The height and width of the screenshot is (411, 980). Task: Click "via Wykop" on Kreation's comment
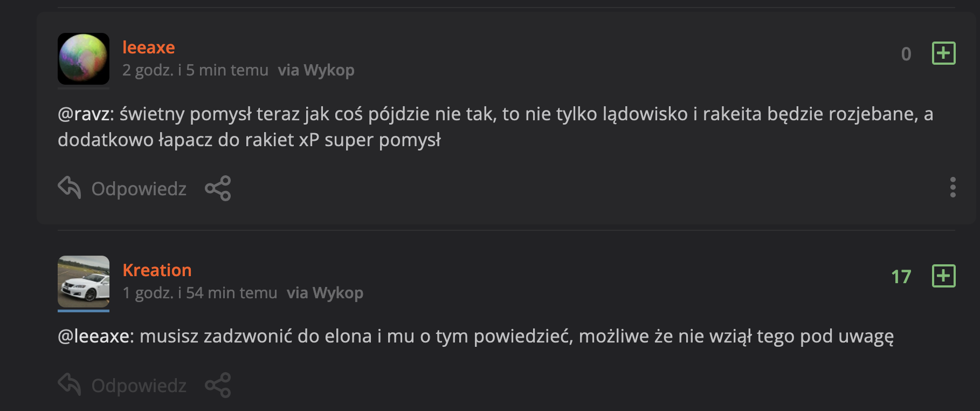[325, 293]
